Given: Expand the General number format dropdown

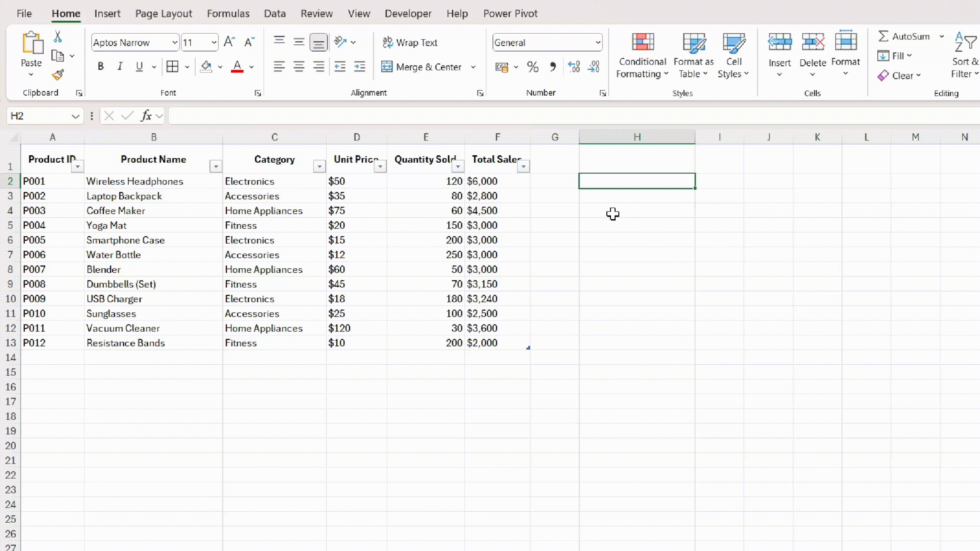Looking at the screenshot, I should coord(598,42).
